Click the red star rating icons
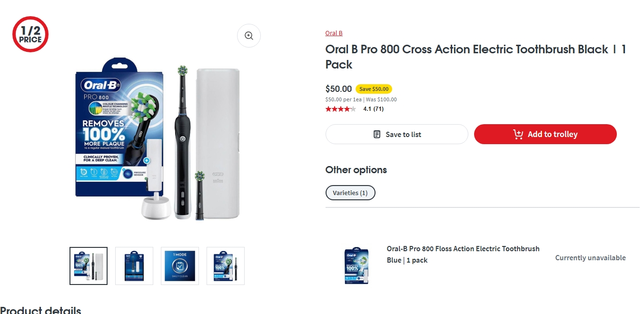 click(x=340, y=109)
